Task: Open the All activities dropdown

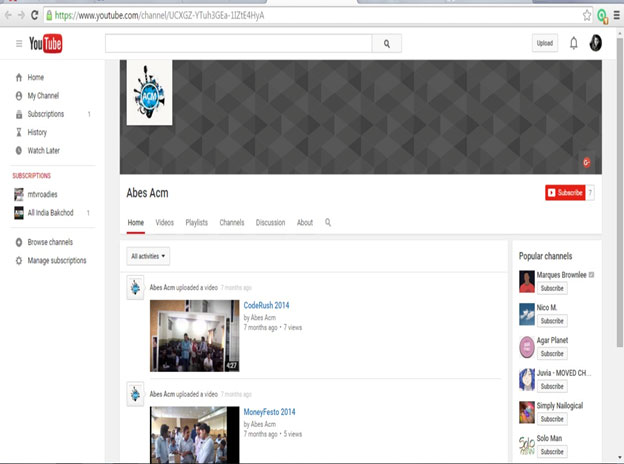Action: click(148, 256)
